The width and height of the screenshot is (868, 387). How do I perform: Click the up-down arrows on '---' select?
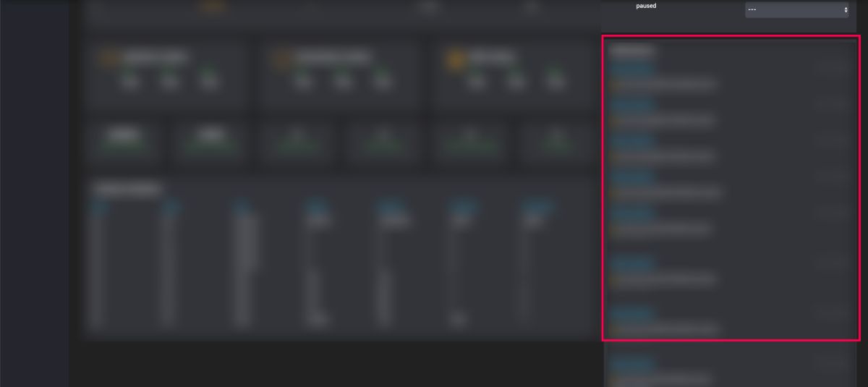coord(846,10)
